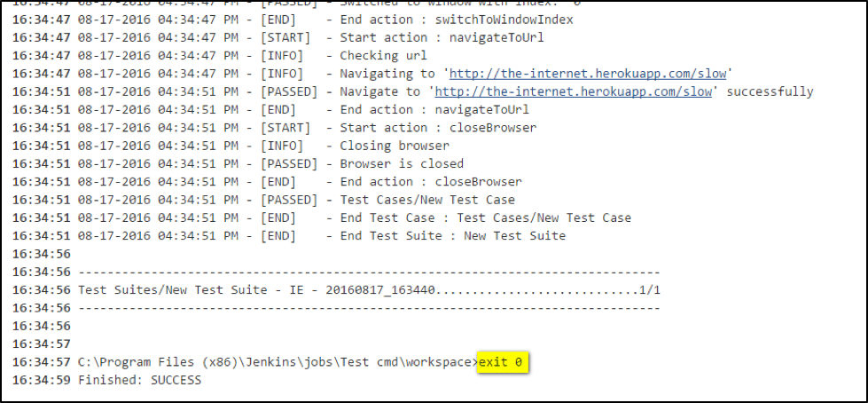Click the 'Start action : navigateToUrl' log entry

442,37
